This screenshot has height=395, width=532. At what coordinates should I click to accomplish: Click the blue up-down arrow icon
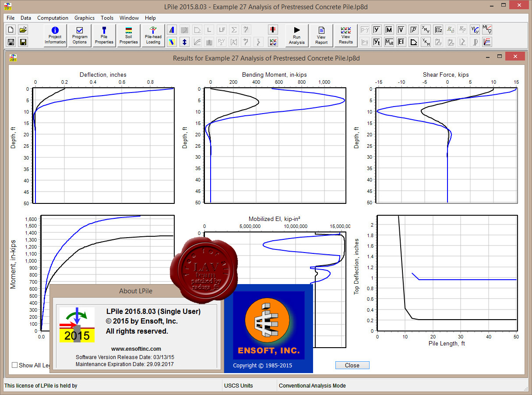pos(185,42)
